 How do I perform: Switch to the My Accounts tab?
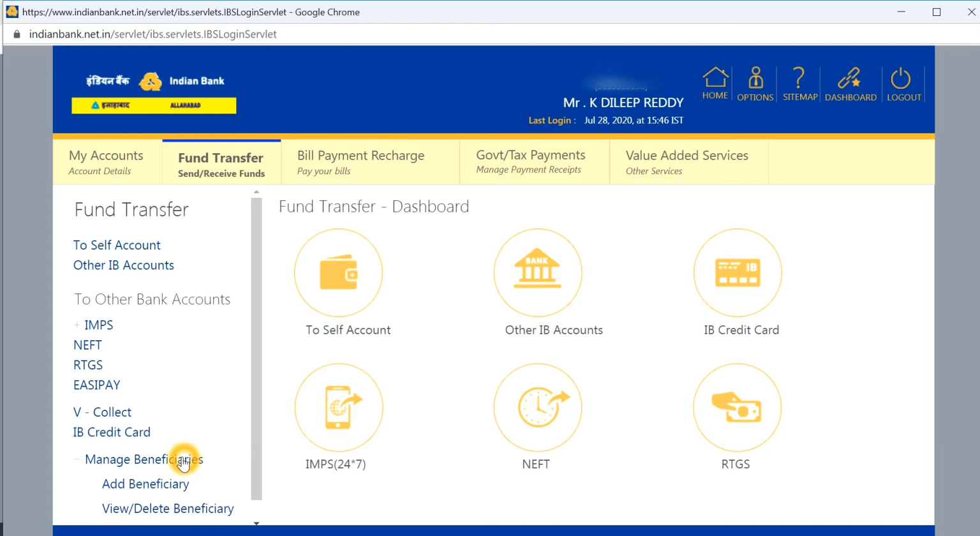coord(106,161)
